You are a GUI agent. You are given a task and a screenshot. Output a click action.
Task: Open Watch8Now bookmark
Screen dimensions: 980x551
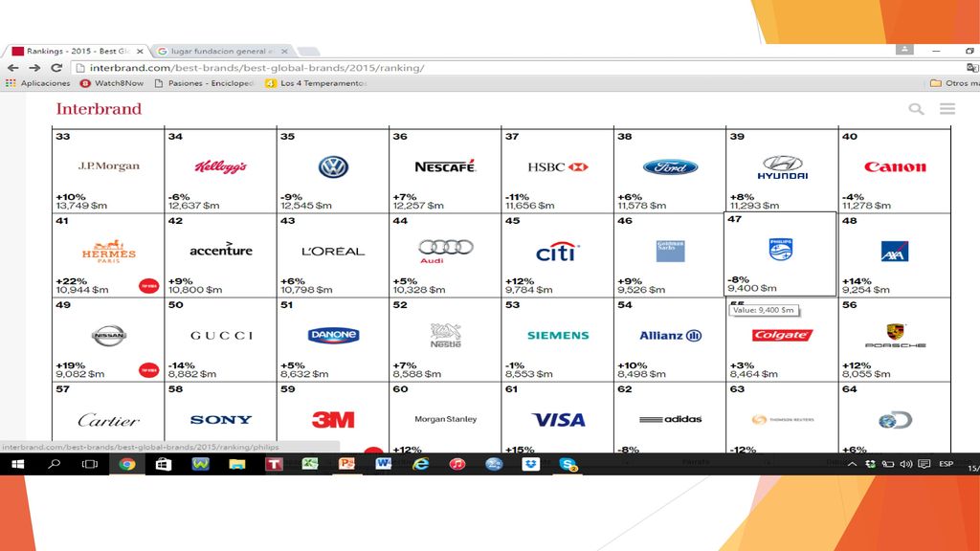112,83
